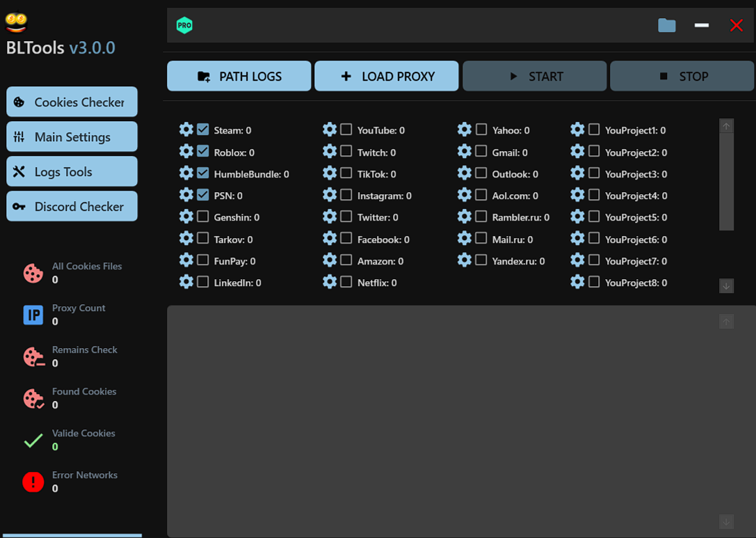Screen dimensions: 756x538
Task: Click the IP Proxy Count icon
Action: [x=33, y=315]
